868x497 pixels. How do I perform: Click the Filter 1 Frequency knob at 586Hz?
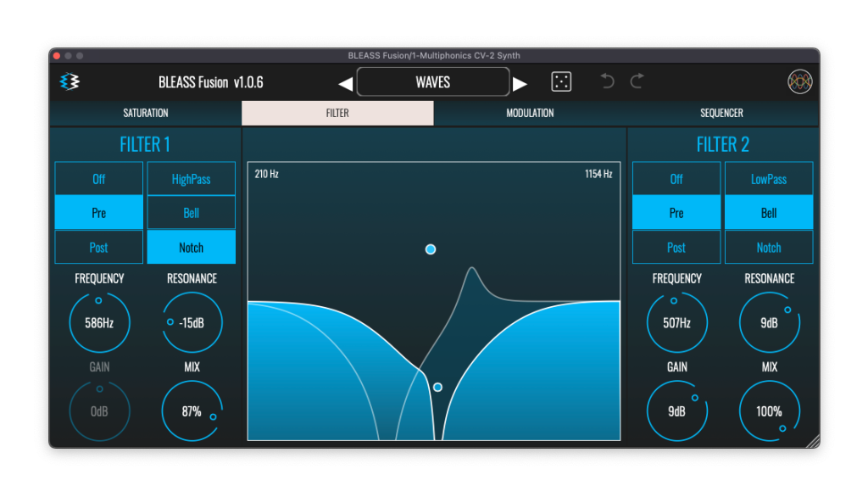(x=99, y=322)
